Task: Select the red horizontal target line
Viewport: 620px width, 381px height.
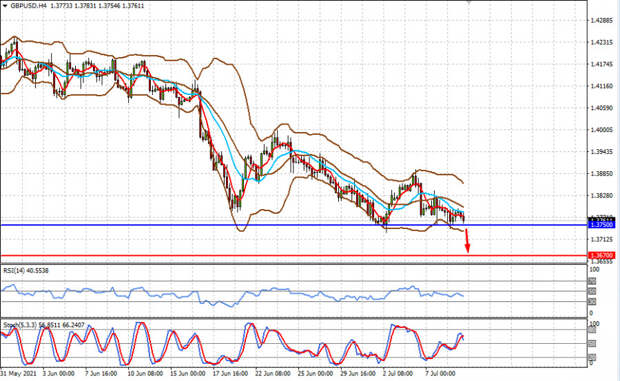Action: (x=294, y=256)
